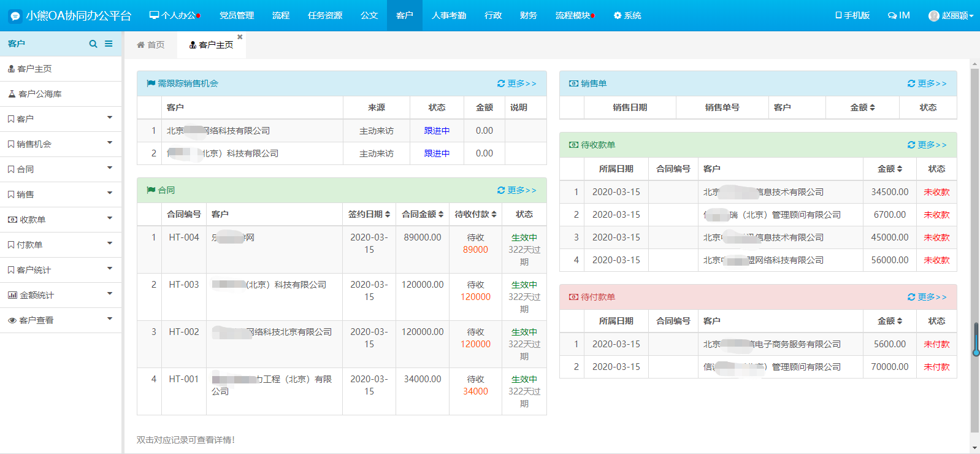Select the 客户主页 tab
This screenshot has width=980, height=454.
(212, 45)
